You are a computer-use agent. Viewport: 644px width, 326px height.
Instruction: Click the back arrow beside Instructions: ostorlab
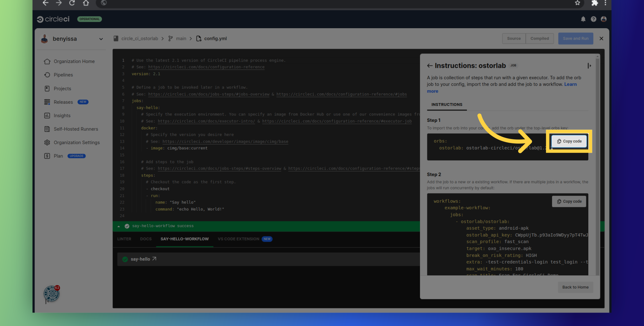(x=430, y=66)
